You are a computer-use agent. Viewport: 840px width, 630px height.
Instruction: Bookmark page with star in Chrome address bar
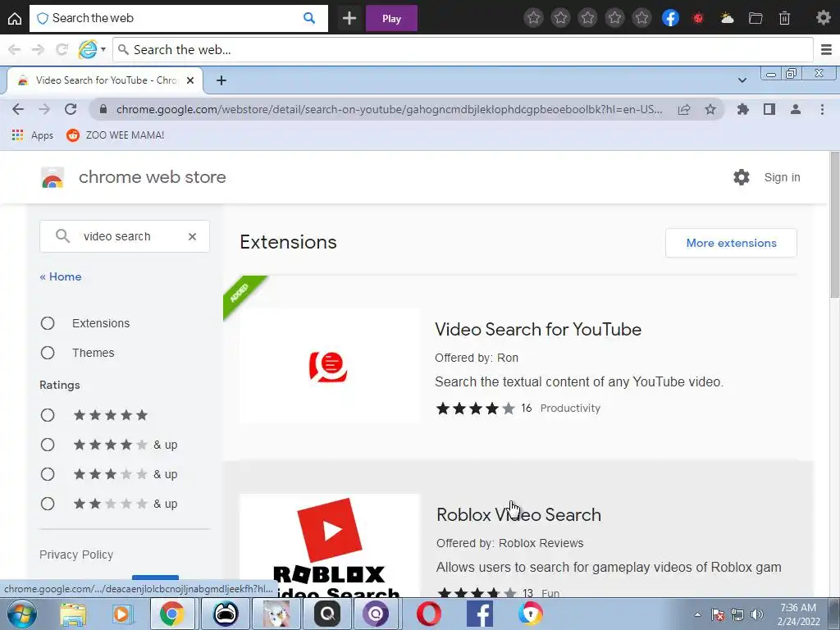click(710, 109)
